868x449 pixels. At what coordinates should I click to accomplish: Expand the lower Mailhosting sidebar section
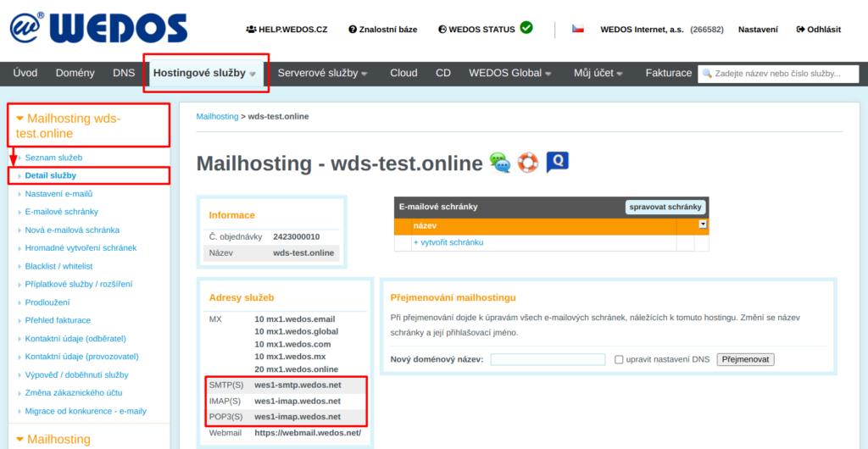pos(53,440)
